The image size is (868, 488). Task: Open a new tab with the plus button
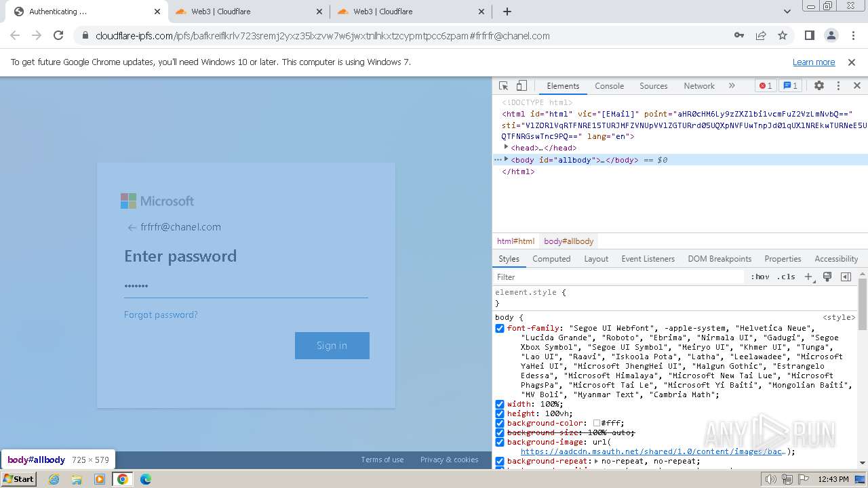click(x=507, y=12)
